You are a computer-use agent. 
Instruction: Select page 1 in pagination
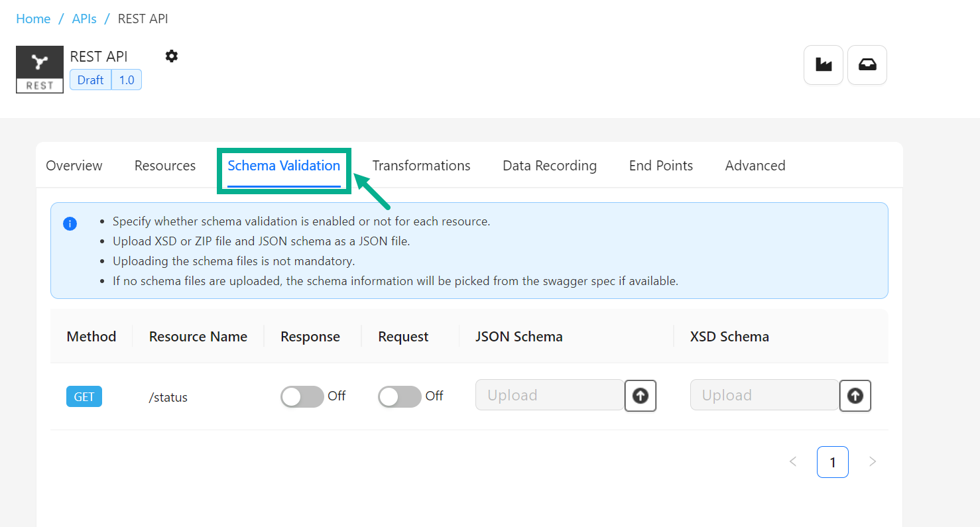(832, 462)
